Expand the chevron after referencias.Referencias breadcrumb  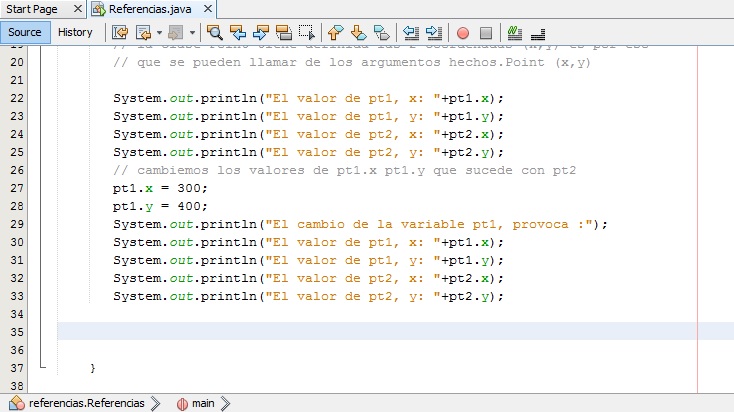point(153,403)
